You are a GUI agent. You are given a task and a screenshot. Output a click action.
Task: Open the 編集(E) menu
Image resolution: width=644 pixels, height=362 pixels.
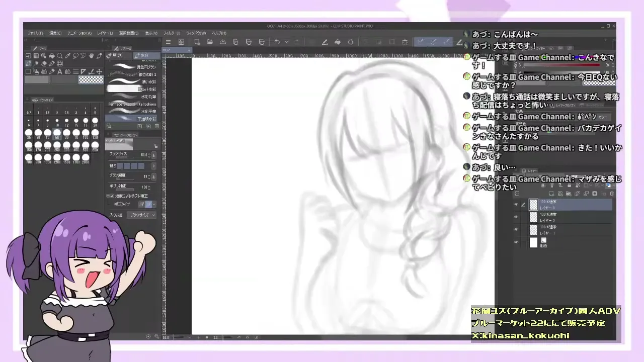[x=55, y=33]
